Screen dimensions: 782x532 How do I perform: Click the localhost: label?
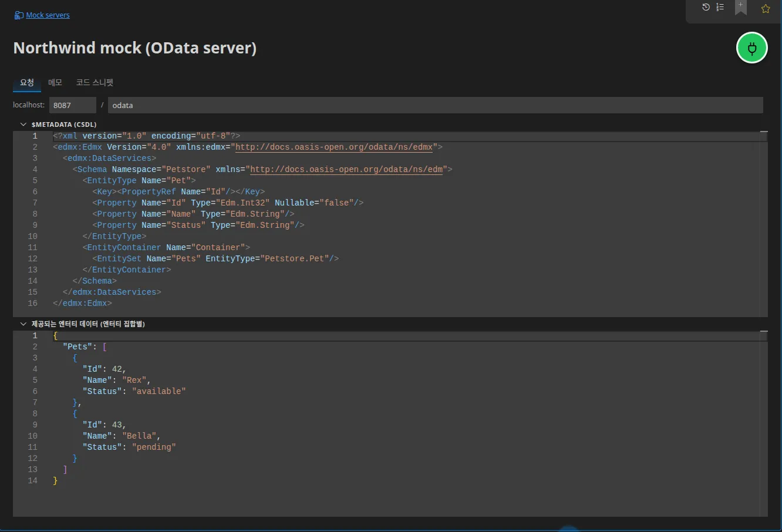point(29,105)
